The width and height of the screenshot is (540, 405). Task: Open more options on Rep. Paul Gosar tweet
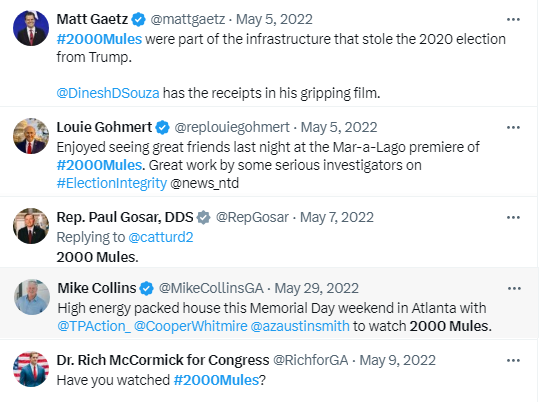point(513,218)
